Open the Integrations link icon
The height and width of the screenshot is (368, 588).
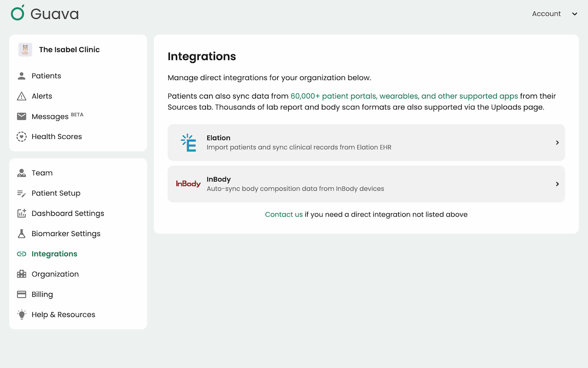[x=22, y=254]
